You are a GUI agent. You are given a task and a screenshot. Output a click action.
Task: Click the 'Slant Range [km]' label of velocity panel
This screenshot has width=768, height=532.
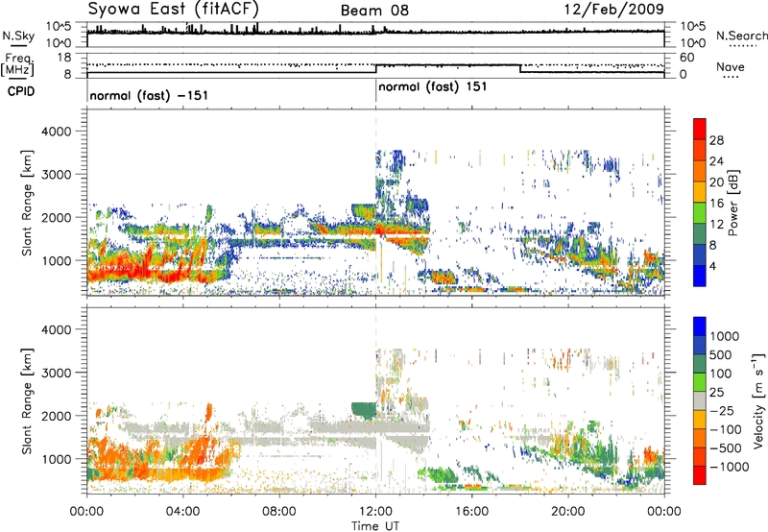(x=27, y=400)
